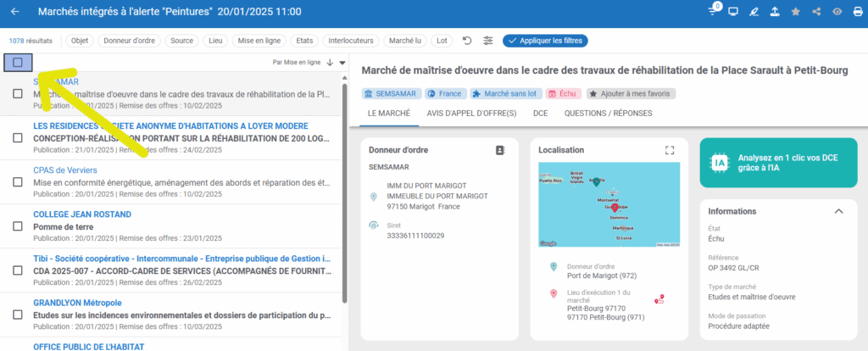868x351 pixels.
Task: Collapse the Informations panel chevron
Action: coord(839,211)
